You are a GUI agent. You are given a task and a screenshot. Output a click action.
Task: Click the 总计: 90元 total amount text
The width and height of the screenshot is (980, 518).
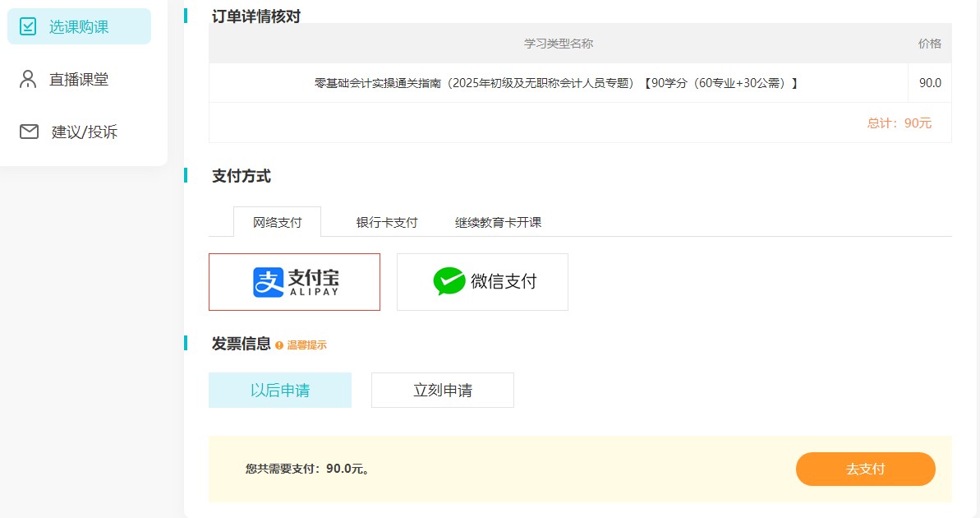[x=899, y=122]
